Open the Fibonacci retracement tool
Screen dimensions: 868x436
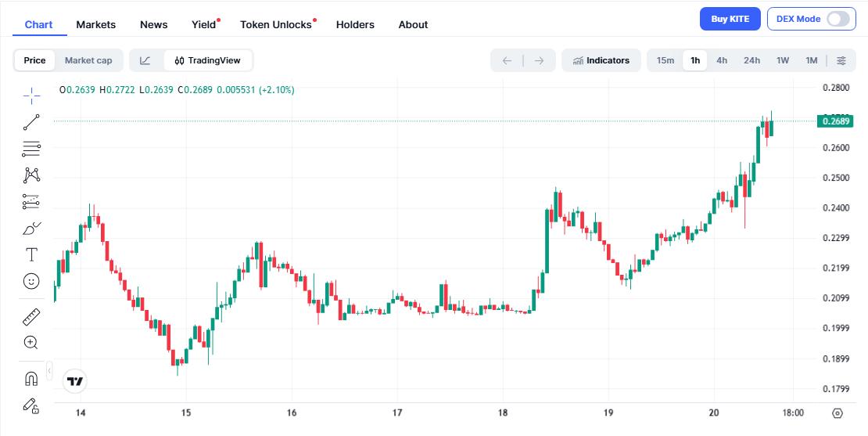pyautogui.click(x=31, y=148)
